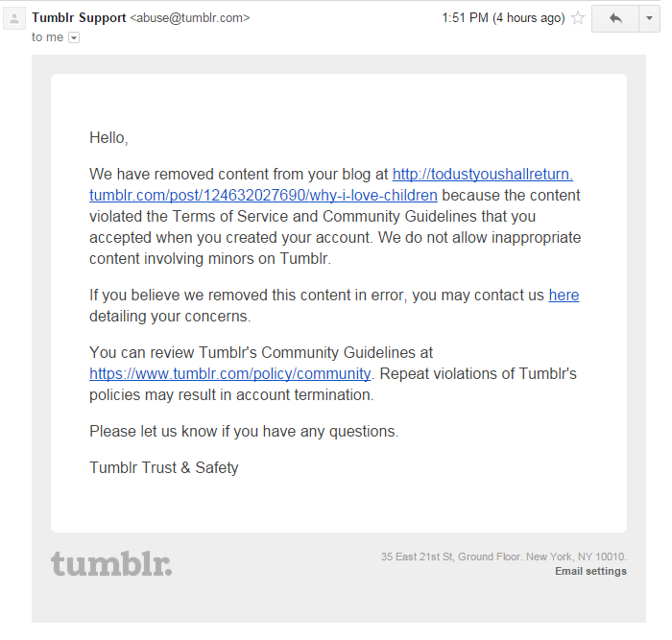Click the tumblr logo in footer

coord(111,564)
